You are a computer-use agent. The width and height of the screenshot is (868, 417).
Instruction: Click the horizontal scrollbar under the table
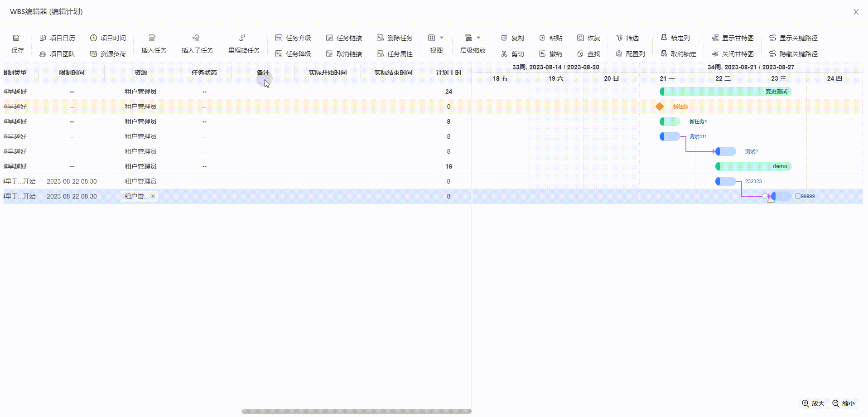[x=356, y=412]
